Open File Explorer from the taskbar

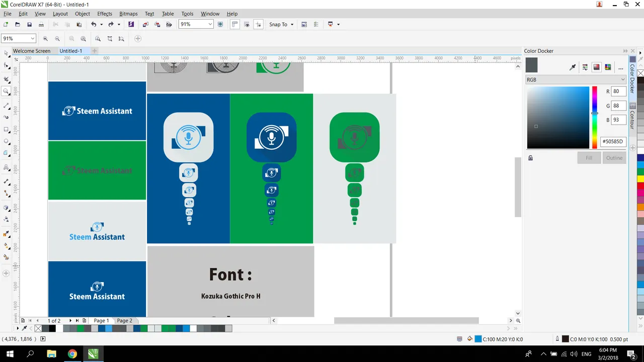[x=51, y=354]
